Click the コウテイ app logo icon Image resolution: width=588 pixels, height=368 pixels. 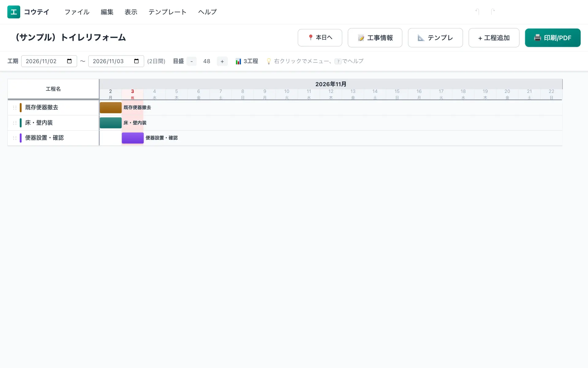(x=14, y=12)
